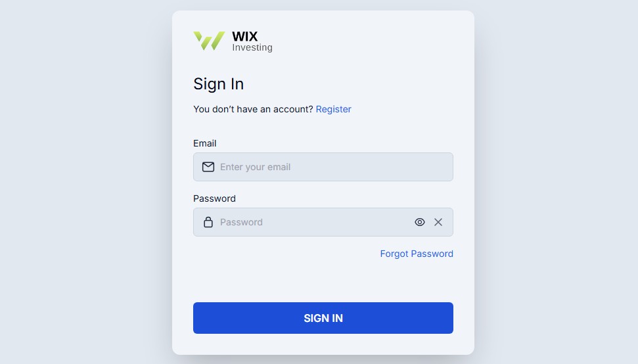Click the bold WIX brand name

pos(245,36)
